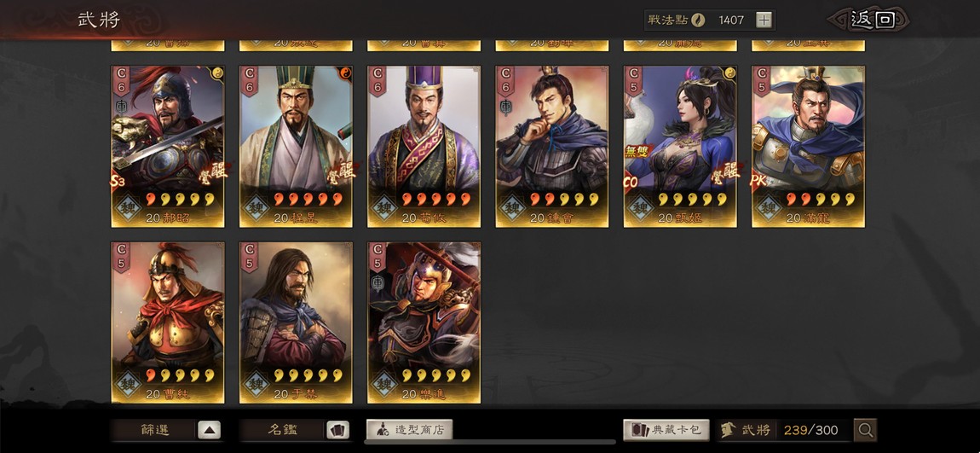The height and width of the screenshot is (453, 980).
Task: Open the 造型商店 costume shop
Action: coord(409,430)
